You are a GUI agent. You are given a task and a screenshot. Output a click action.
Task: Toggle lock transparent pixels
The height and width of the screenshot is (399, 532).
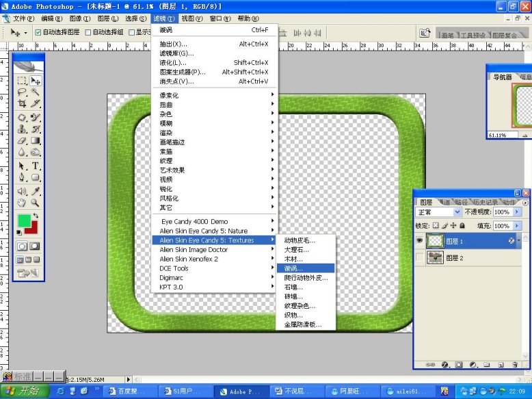[436, 225]
